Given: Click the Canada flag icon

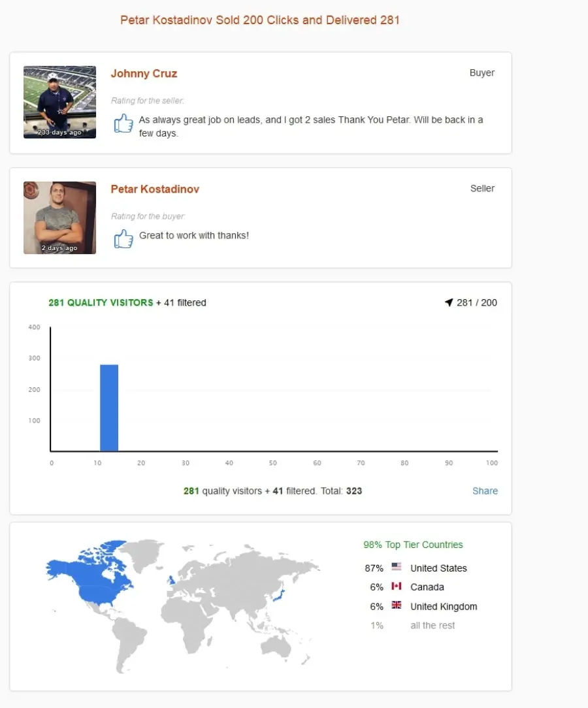Looking at the screenshot, I should click(x=397, y=586).
